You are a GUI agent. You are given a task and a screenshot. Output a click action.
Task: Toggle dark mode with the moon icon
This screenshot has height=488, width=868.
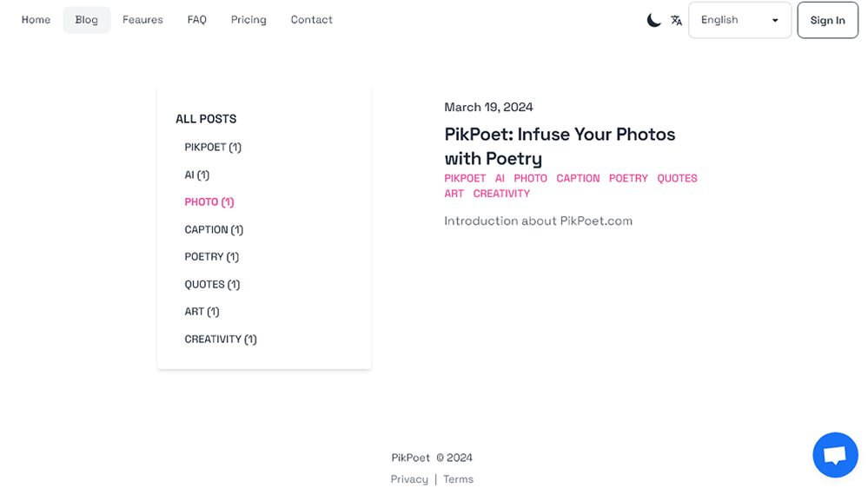653,21
